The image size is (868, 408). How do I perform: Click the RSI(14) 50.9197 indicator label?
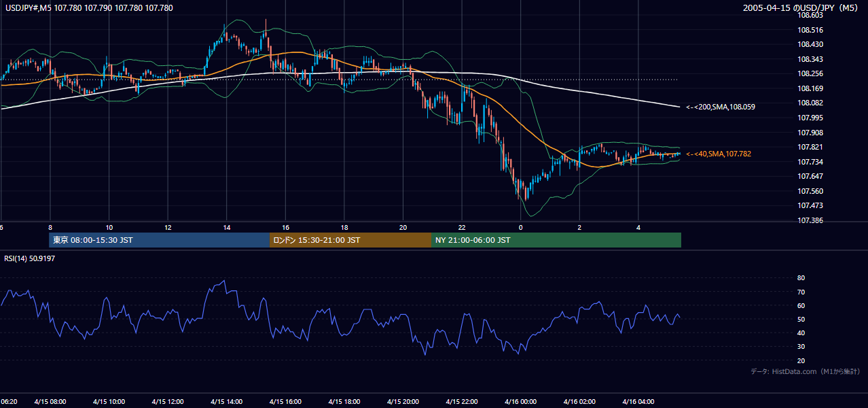coord(29,258)
